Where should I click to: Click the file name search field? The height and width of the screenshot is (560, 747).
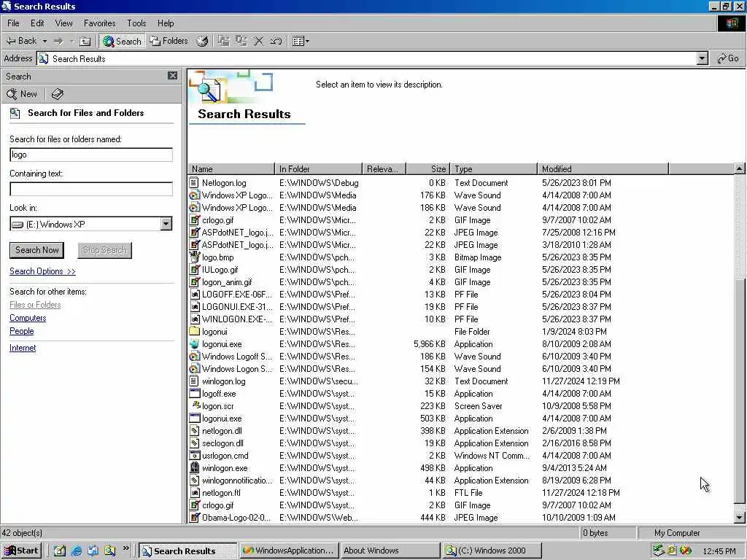tap(91, 155)
